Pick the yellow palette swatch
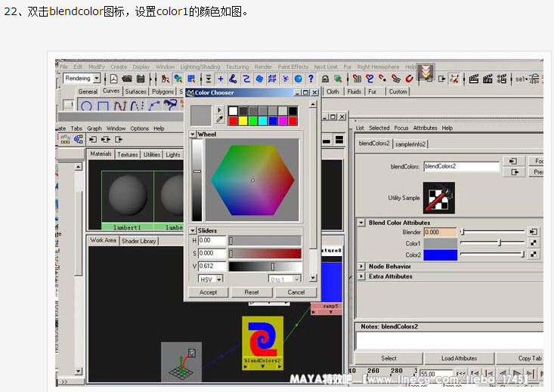The image size is (554, 392). (243, 121)
